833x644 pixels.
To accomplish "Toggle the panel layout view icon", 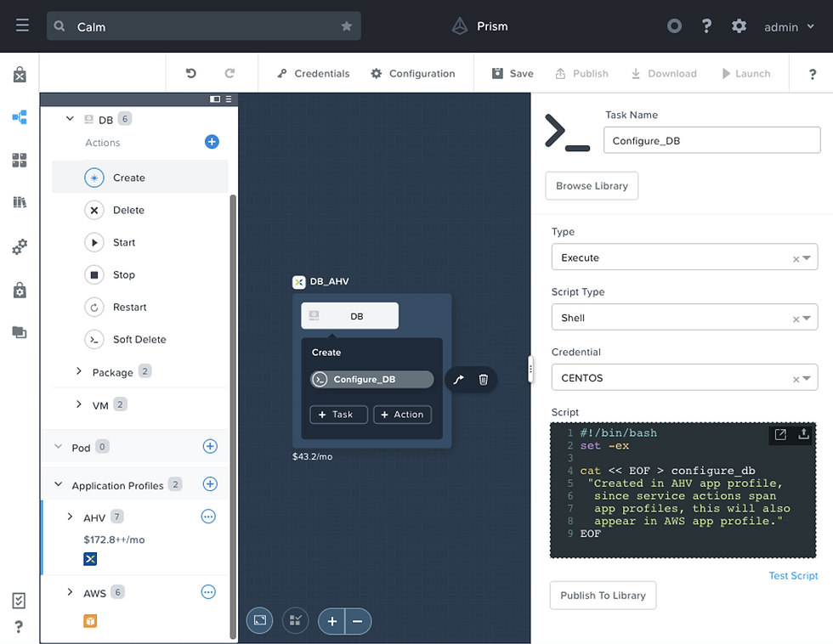I will tap(215, 99).
